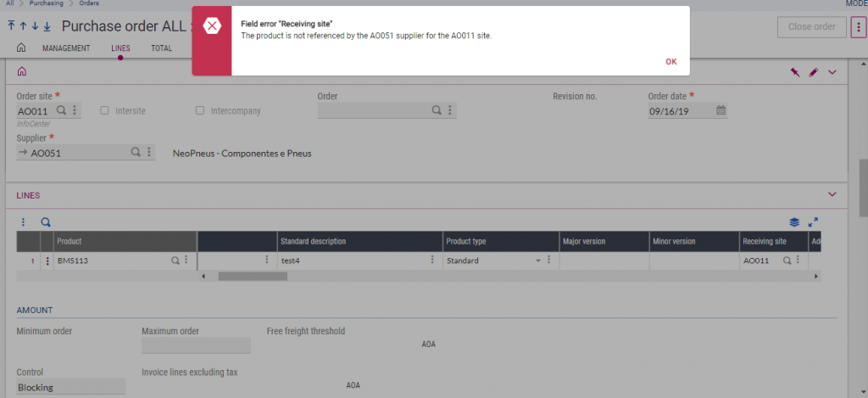Click the Product type column header

[501, 242]
